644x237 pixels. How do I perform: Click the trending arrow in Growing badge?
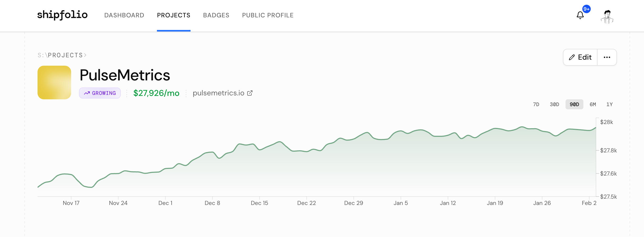coord(87,93)
